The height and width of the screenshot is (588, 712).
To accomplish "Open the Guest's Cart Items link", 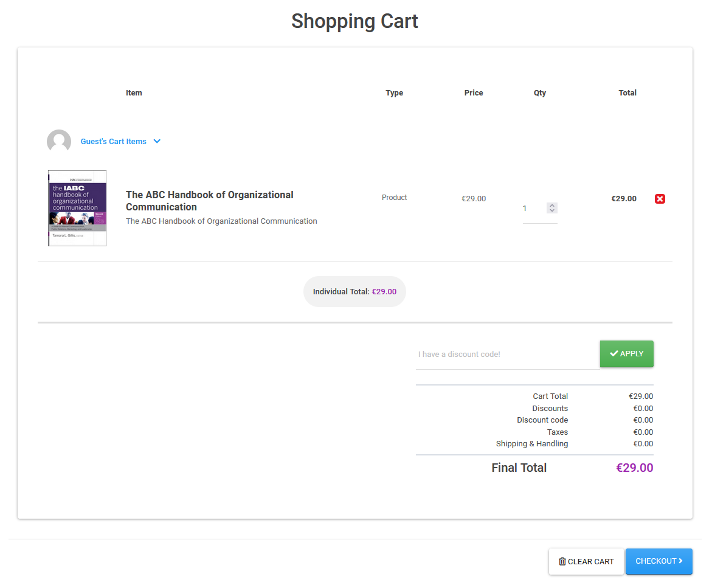I will click(x=113, y=142).
